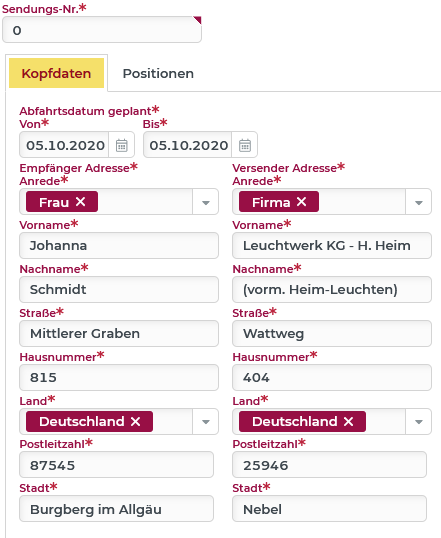Click red corner marker on Sendungs-Nr. field
Image resolution: width=441 pixels, height=538 pixels.
(197, 20)
